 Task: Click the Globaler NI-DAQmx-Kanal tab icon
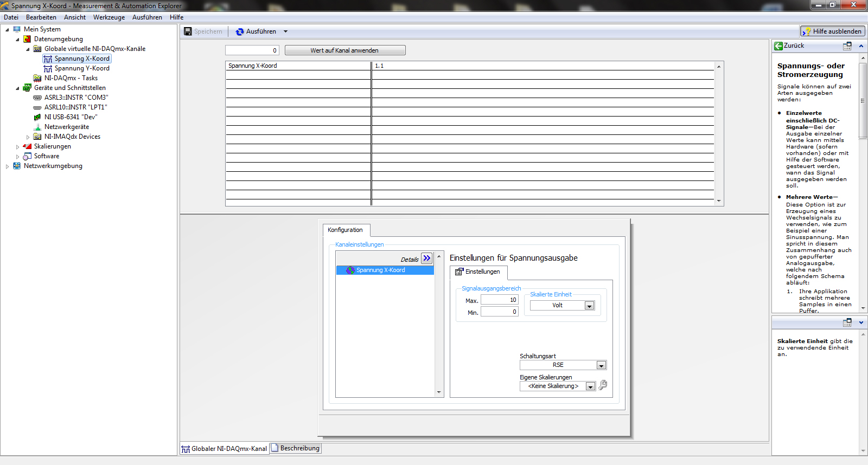186,449
